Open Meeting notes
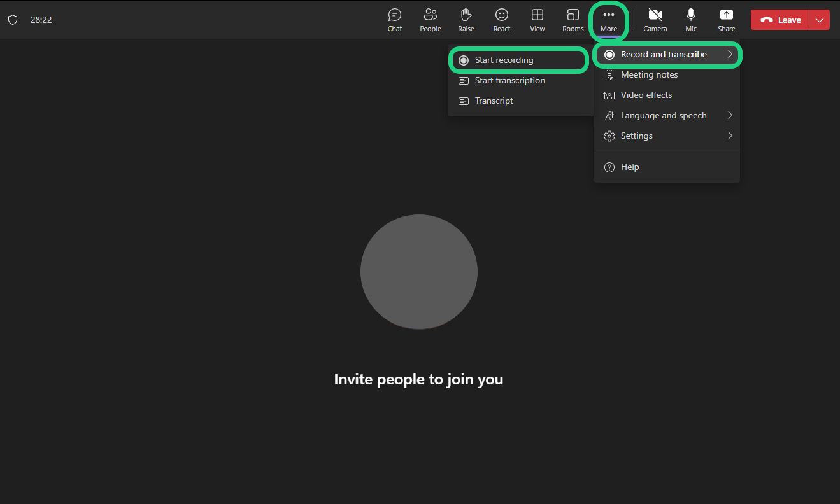Screen dimensions: 840x504 tap(649, 74)
